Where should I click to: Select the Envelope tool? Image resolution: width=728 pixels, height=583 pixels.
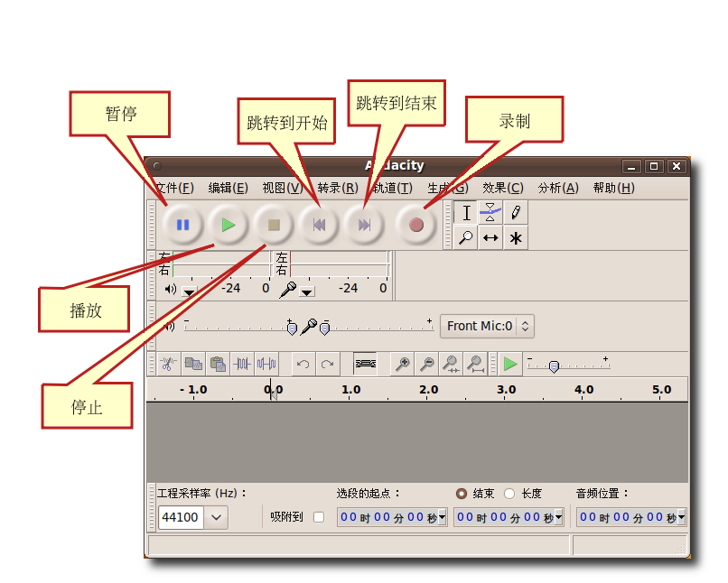[x=490, y=213]
